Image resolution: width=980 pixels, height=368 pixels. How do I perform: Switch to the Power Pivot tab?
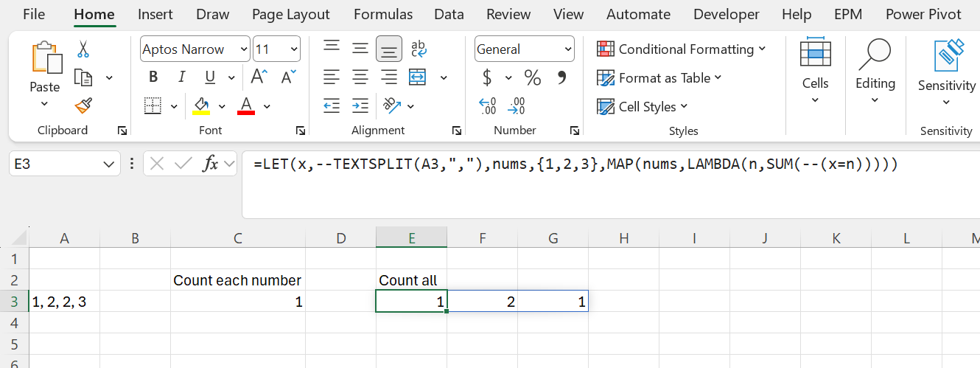(923, 14)
